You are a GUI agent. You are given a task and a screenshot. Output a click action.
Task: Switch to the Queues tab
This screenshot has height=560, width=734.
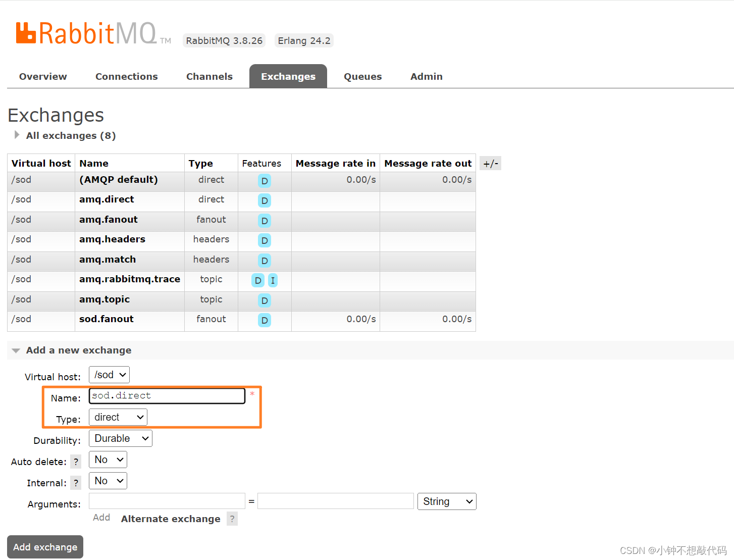click(x=363, y=76)
